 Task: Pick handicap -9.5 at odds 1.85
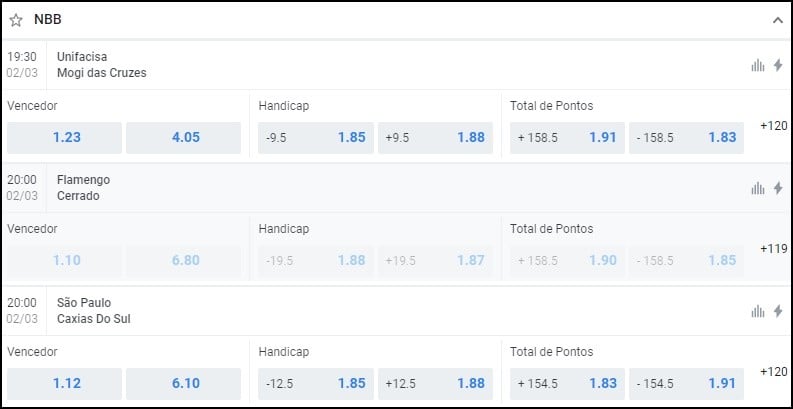(316, 138)
